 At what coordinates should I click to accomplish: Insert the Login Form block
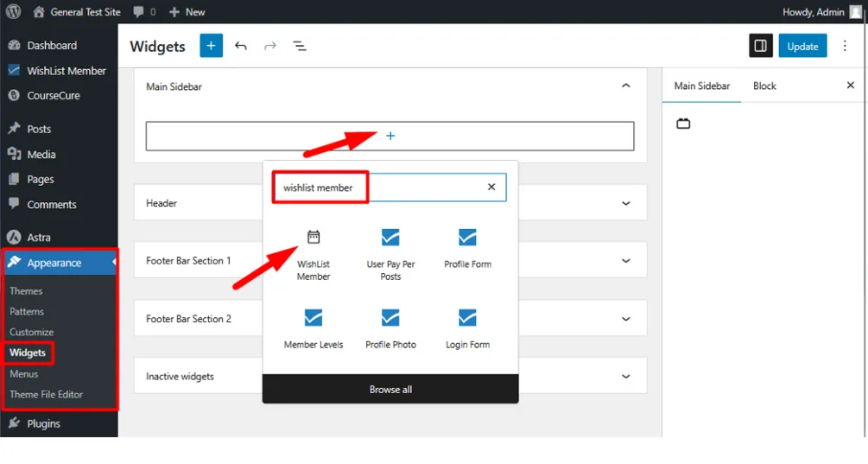point(468,329)
